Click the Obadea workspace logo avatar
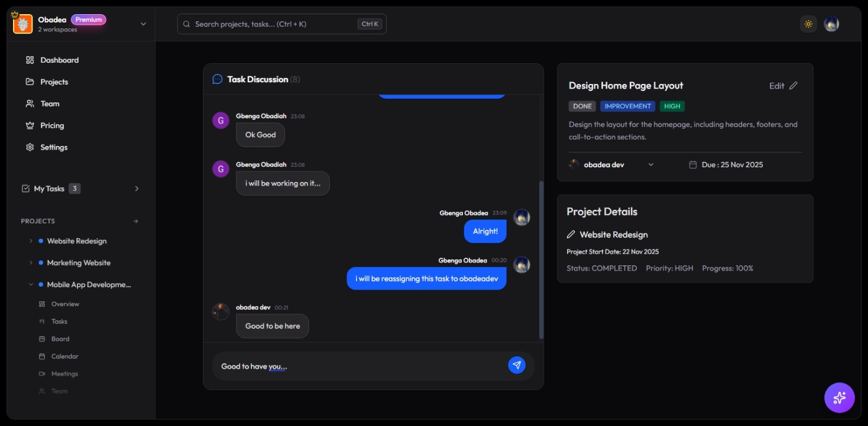Image resolution: width=868 pixels, height=426 pixels. click(22, 24)
